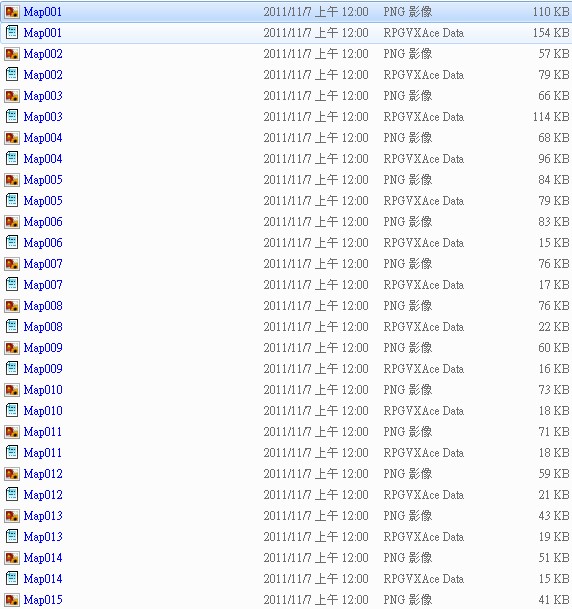Viewport: 572px width, 609px height.
Task: Click the RPGVXAce Data type in the 79 KB Map005 row
Action: 424,200
